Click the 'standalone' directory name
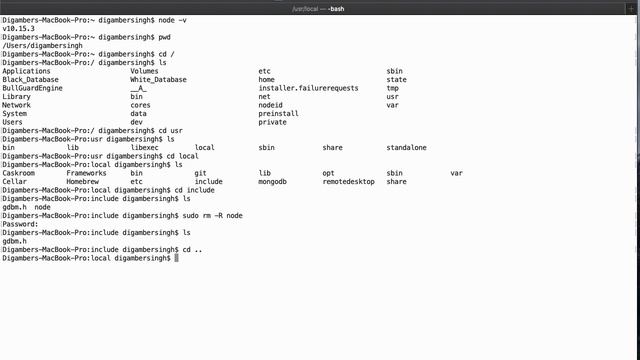 (406, 147)
